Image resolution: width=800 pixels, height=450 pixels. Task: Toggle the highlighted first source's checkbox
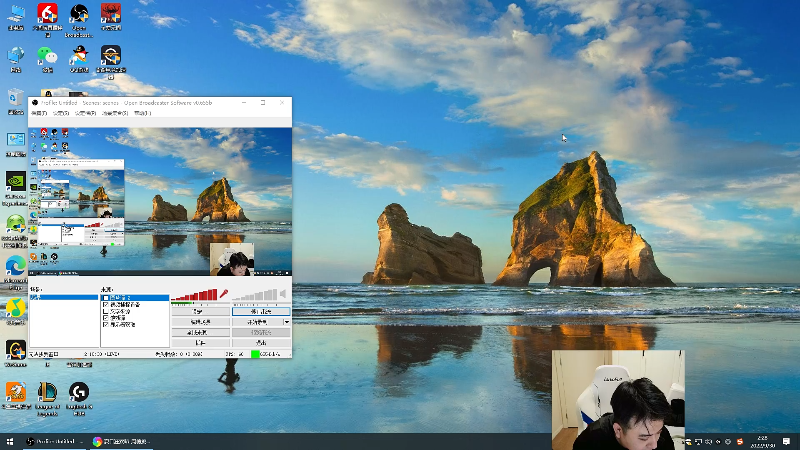click(106, 298)
